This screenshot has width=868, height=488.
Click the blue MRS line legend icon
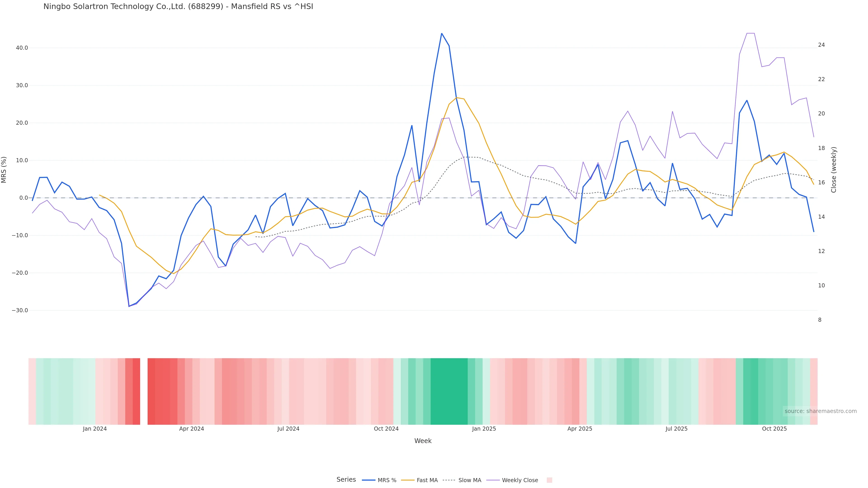[x=369, y=480]
